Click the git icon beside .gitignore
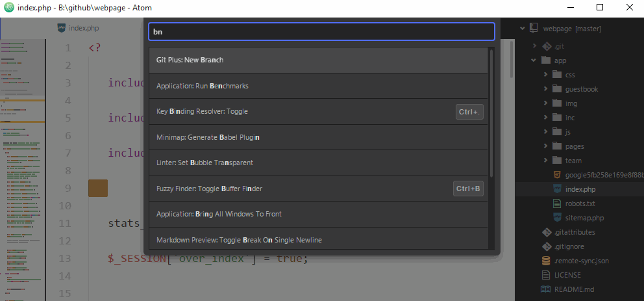This screenshot has height=301, width=644. click(546, 246)
